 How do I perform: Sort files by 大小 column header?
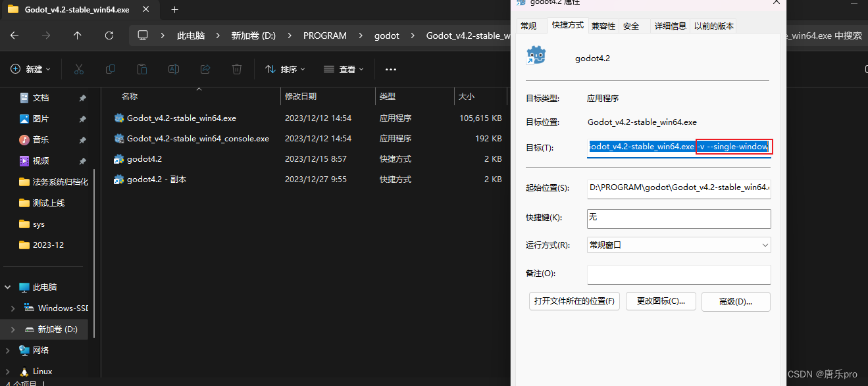(x=467, y=97)
